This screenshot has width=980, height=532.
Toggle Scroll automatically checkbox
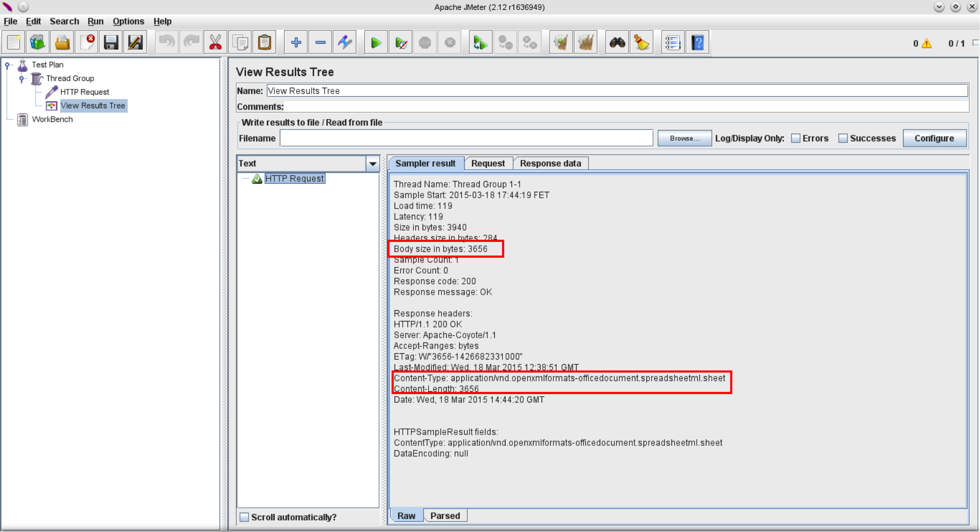(x=244, y=517)
